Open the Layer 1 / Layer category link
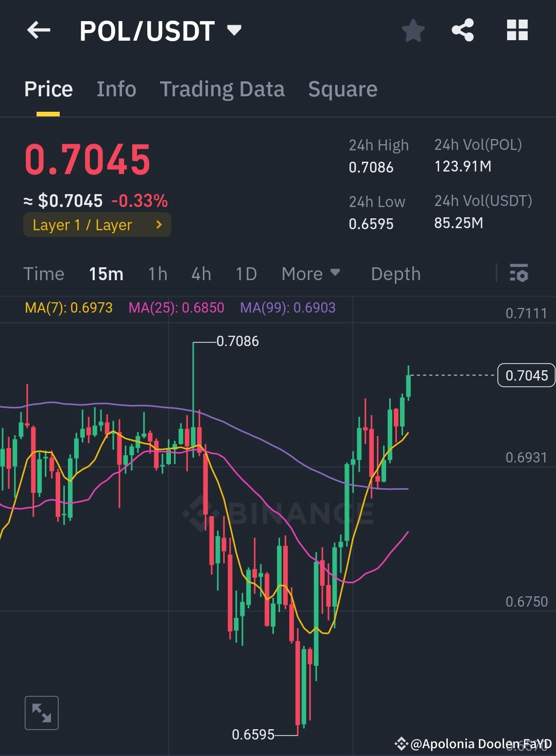This screenshot has height=756, width=556. [97, 225]
